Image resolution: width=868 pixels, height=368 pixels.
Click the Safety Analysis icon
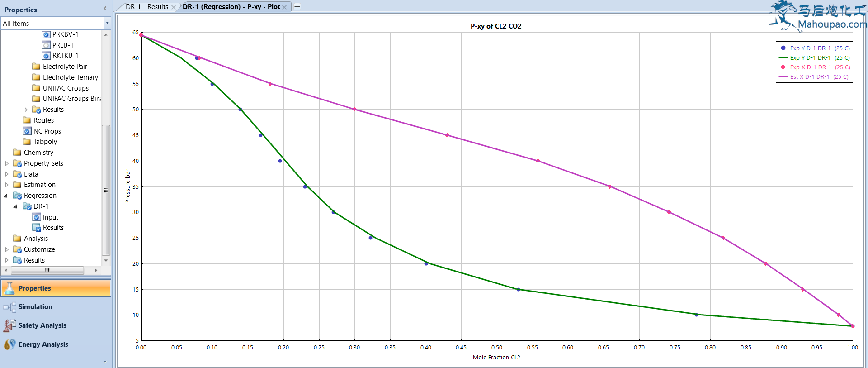[9, 325]
